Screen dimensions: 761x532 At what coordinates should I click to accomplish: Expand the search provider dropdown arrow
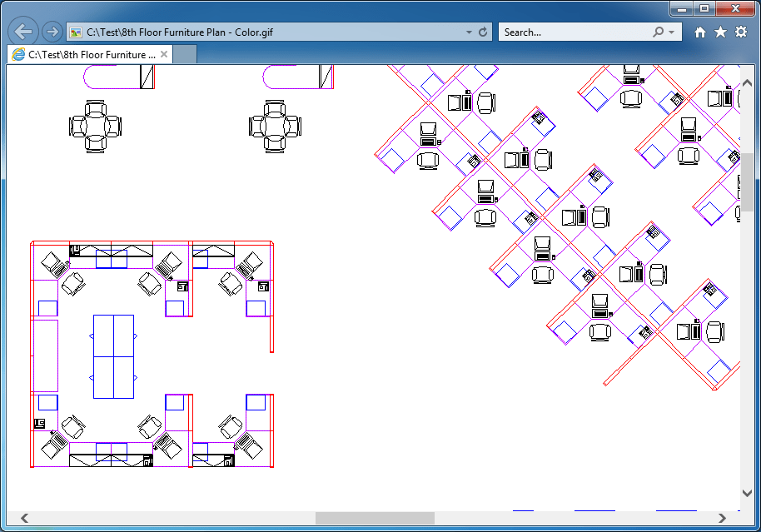tap(672, 32)
